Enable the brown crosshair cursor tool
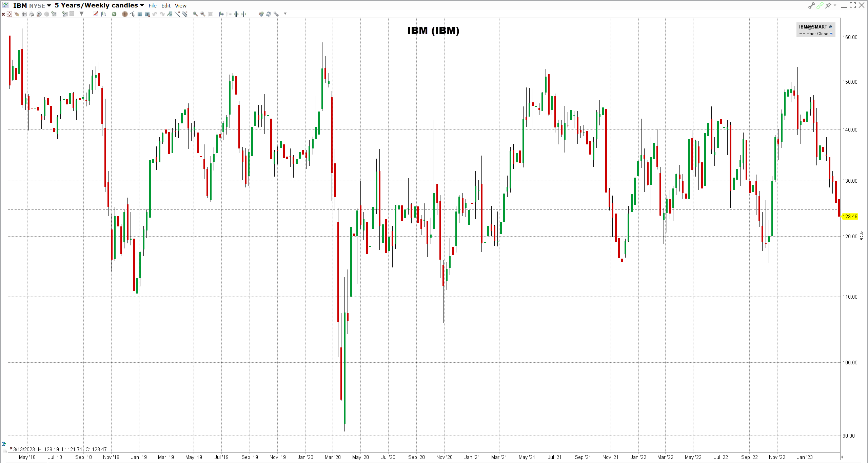 coord(125,14)
